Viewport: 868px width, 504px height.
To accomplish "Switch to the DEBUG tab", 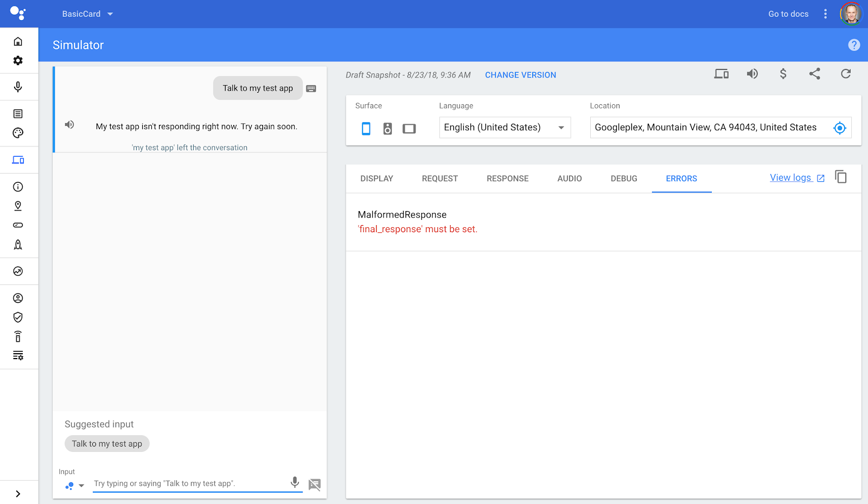I will (624, 178).
